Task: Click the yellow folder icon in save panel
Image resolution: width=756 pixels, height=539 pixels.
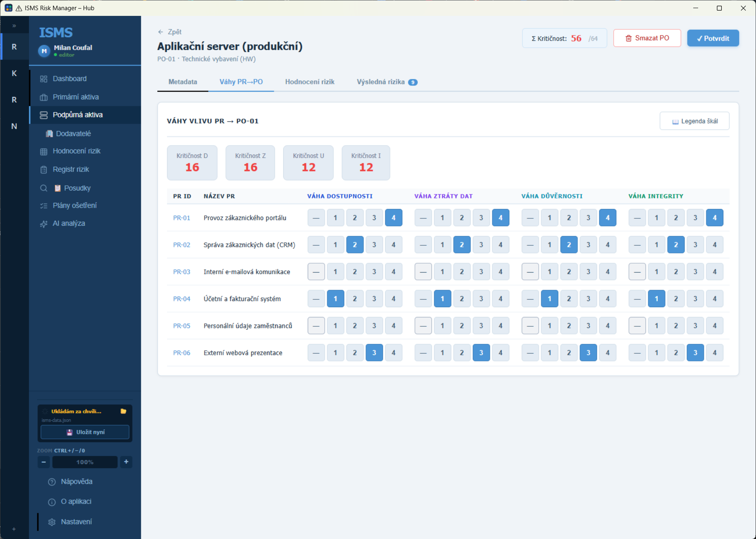Action: (x=123, y=411)
